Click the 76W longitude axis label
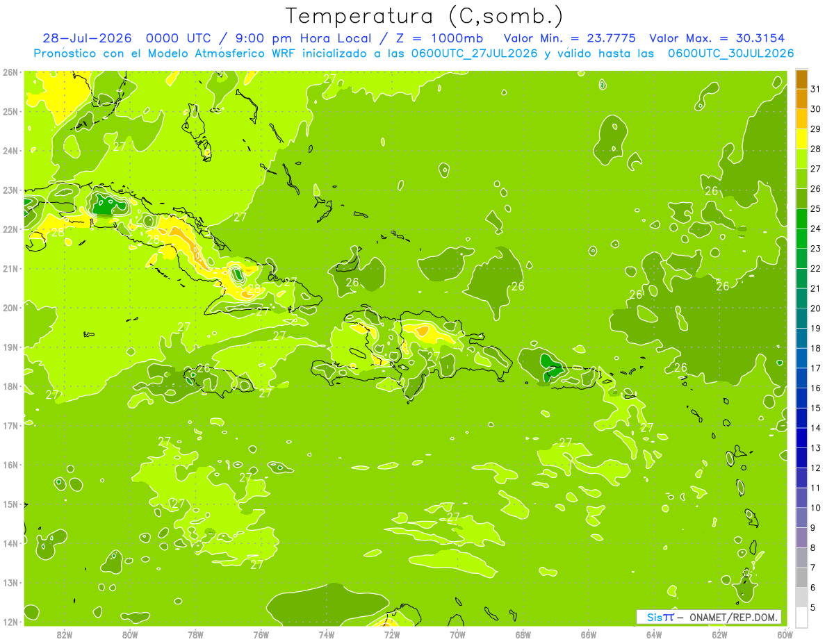This screenshot has width=834, height=644. coord(261,634)
